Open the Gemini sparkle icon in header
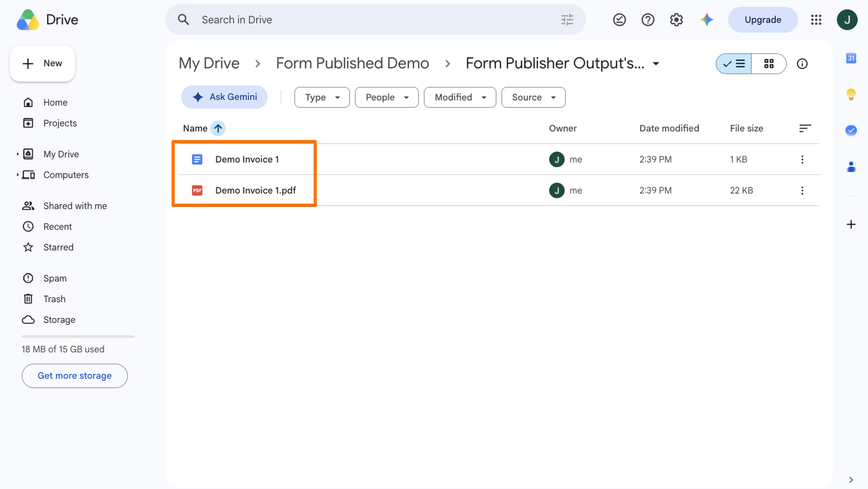The image size is (868, 489). pos(707,20)
